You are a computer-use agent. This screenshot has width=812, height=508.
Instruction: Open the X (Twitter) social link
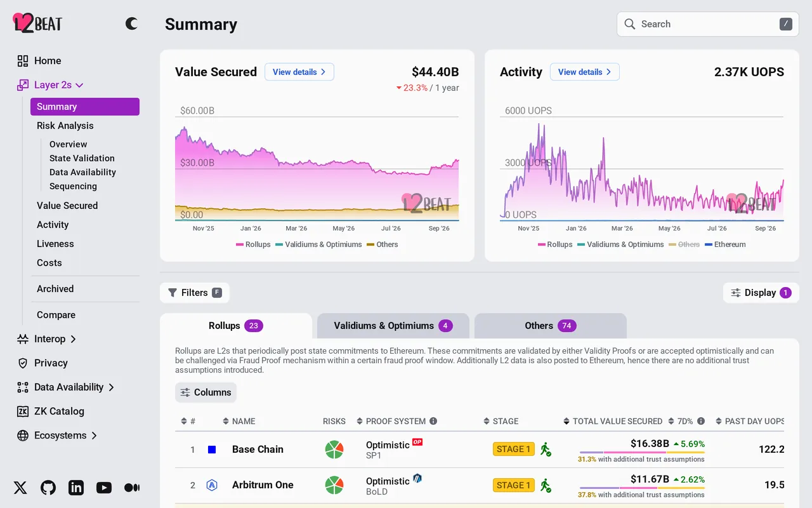click(20, 488)
